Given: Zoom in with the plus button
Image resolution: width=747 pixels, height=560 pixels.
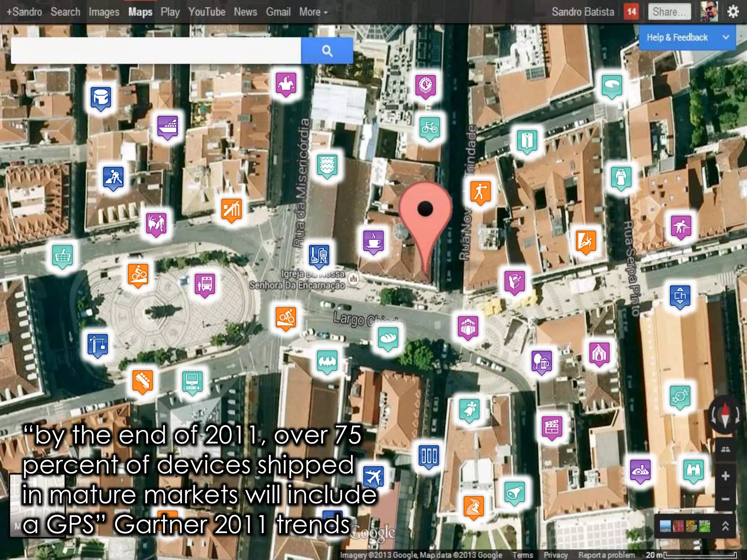Looking at the screenshot, I should (725, 476).
